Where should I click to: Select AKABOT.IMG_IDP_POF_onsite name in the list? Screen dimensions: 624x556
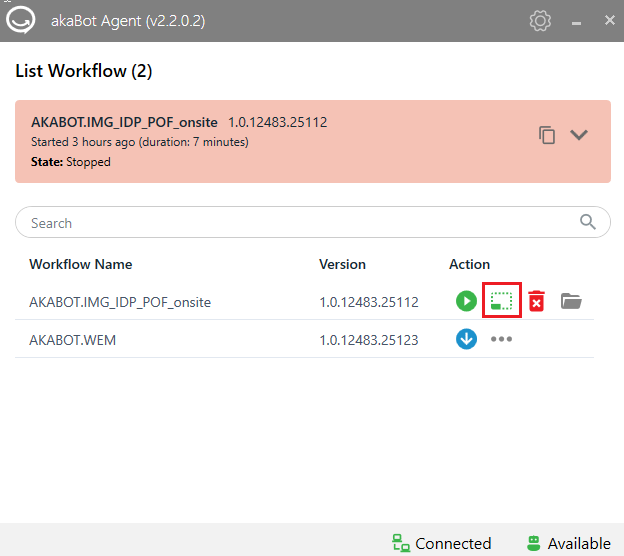click(x=120, y=302)
